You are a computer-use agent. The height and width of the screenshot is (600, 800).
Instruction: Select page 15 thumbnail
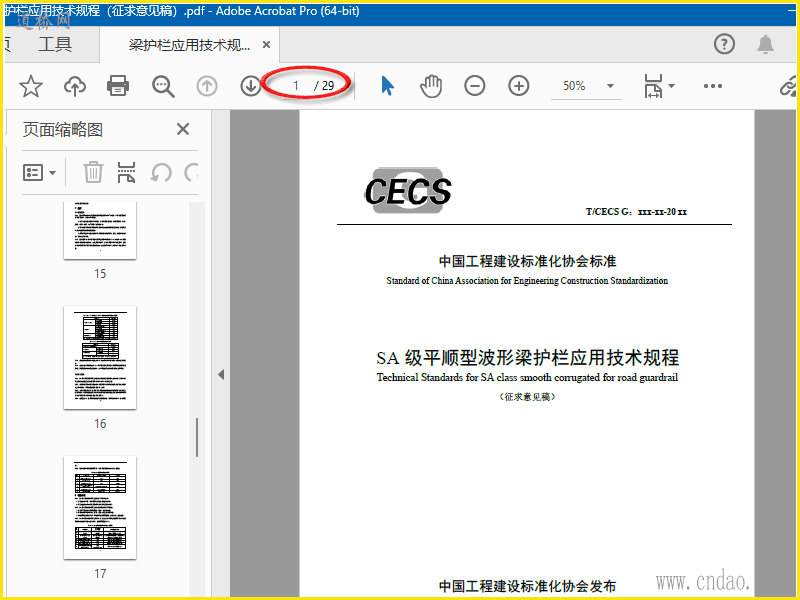100,230
